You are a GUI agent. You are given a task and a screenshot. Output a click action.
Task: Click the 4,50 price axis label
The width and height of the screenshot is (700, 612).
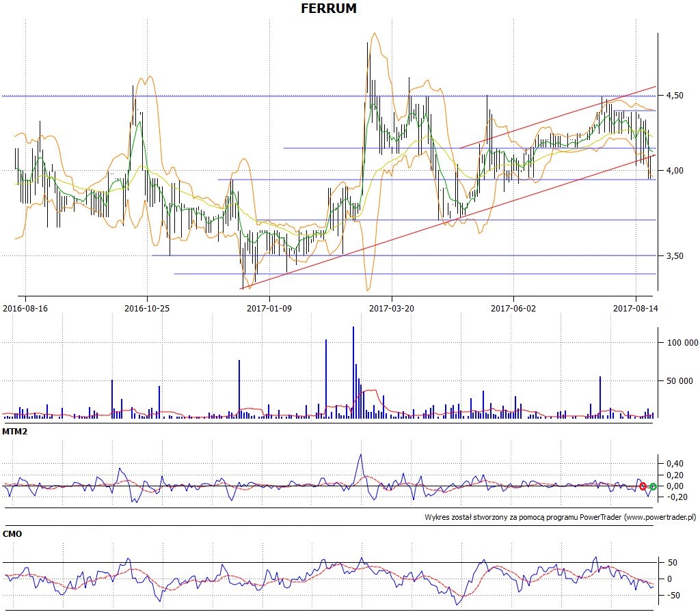click(675, 96)
